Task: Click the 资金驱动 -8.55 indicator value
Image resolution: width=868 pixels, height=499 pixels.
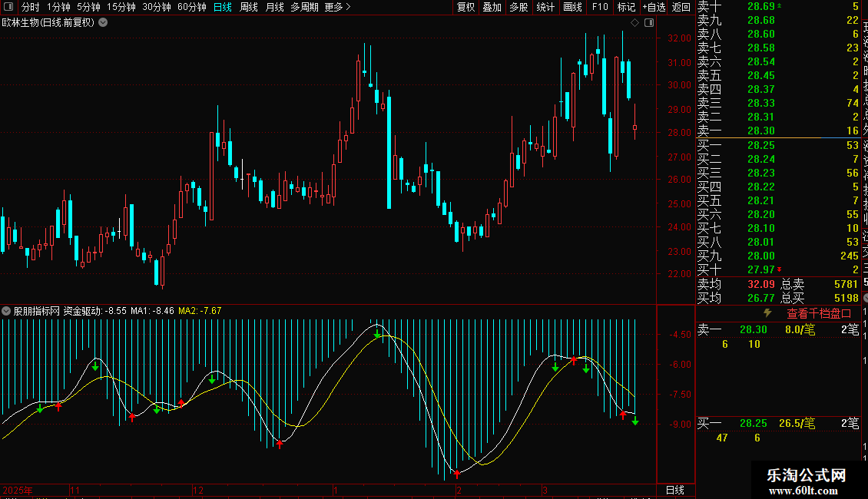Action: click(94, 311)
